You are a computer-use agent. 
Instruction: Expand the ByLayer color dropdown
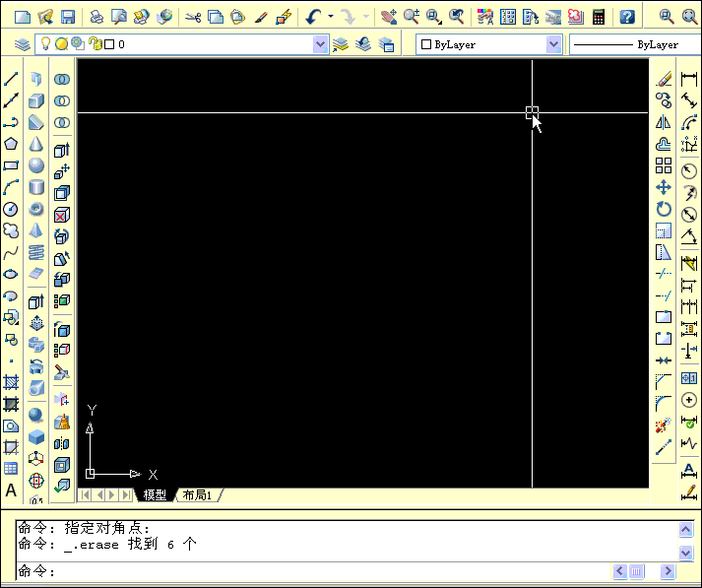click(x=553, y=44)
